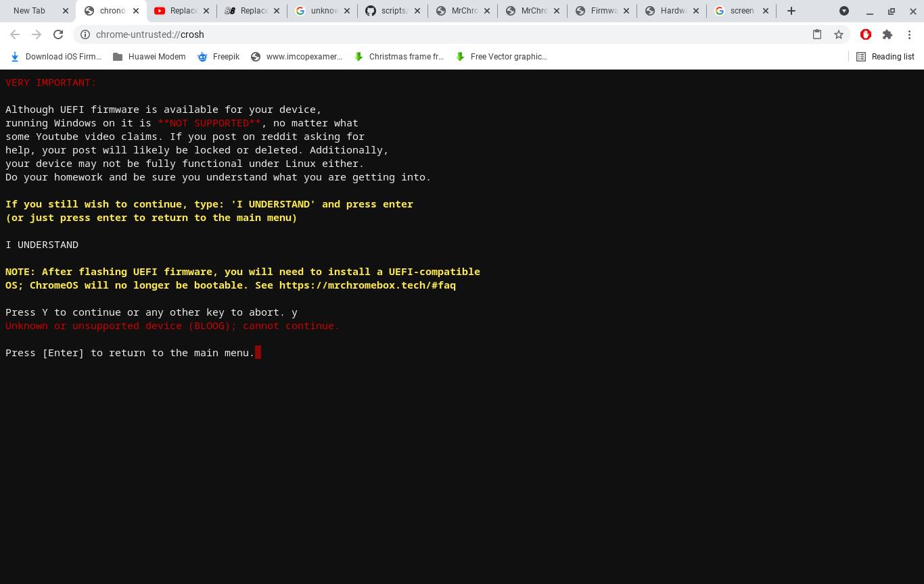
Task: Go back to the previous page
Action: 15,34
